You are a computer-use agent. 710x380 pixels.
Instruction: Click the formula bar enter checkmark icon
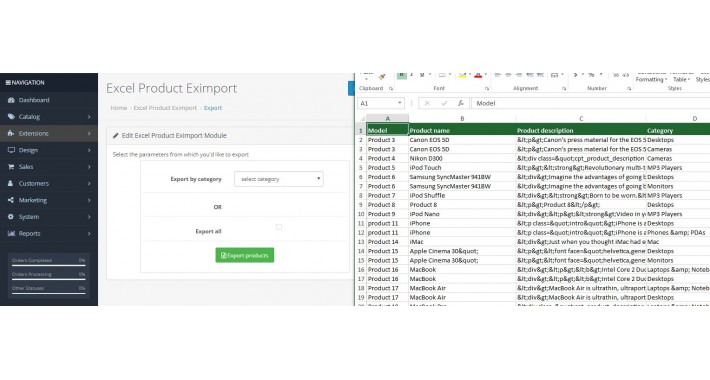coord(444,103)
